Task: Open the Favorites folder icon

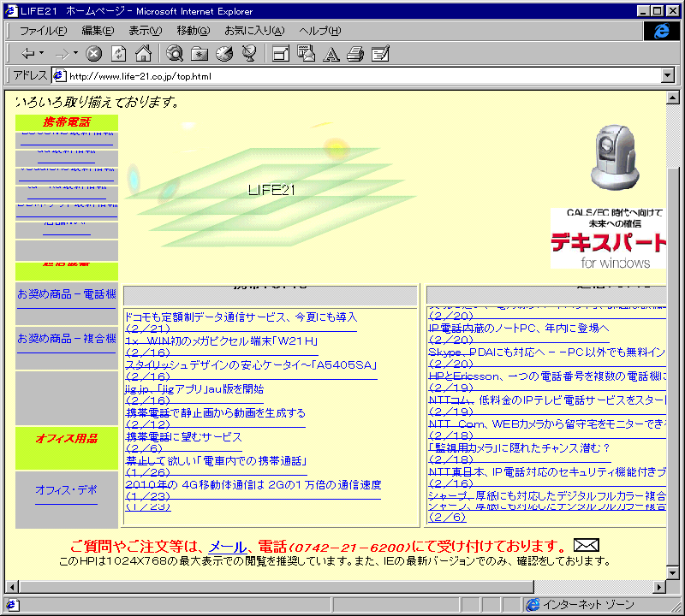Action: click(200, 54)
